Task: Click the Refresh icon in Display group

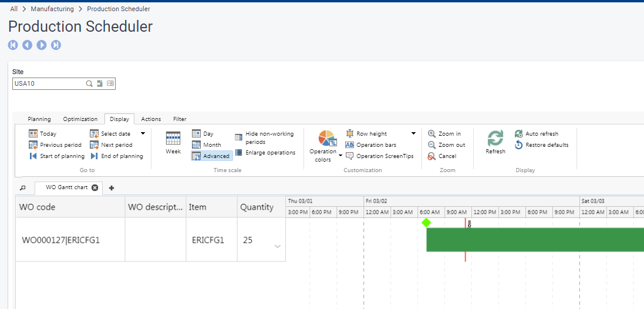Action: pyautogui.click(x=495, y=139)
